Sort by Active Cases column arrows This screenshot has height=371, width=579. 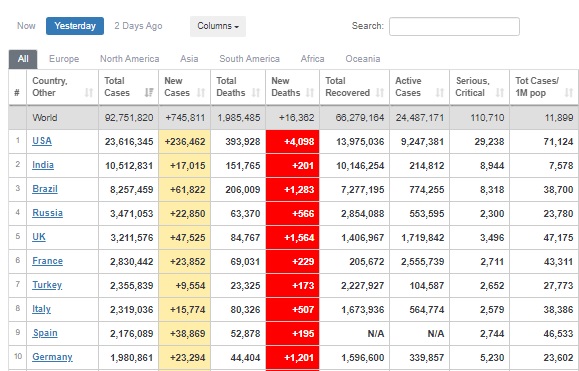pyautogui.click(x=440, y=92)
